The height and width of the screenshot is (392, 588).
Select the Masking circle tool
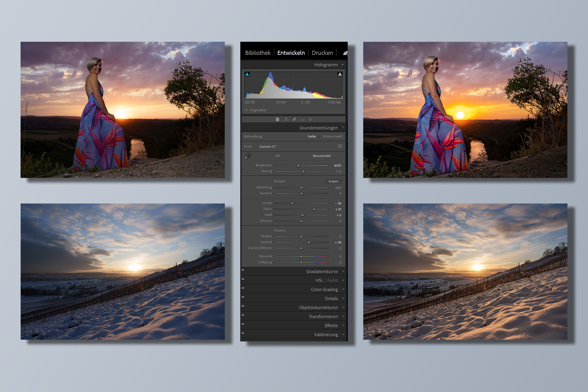click(310, 120)
